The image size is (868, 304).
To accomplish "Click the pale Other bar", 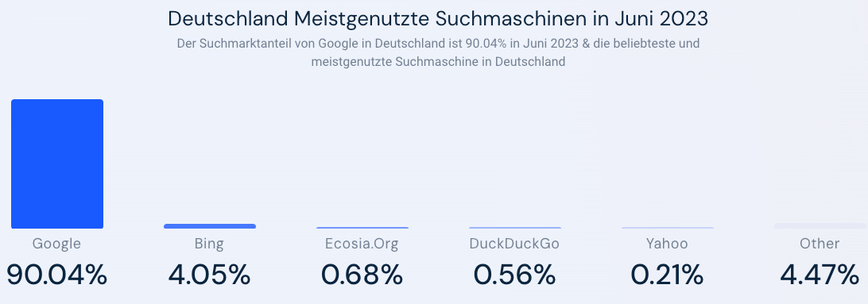I will click(x=820, y=225).
